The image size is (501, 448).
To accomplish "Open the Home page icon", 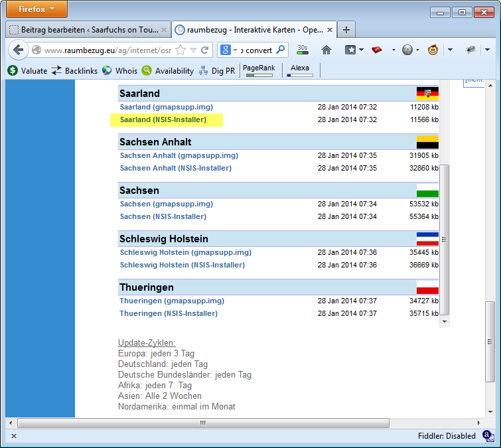I will click(326, 50).
